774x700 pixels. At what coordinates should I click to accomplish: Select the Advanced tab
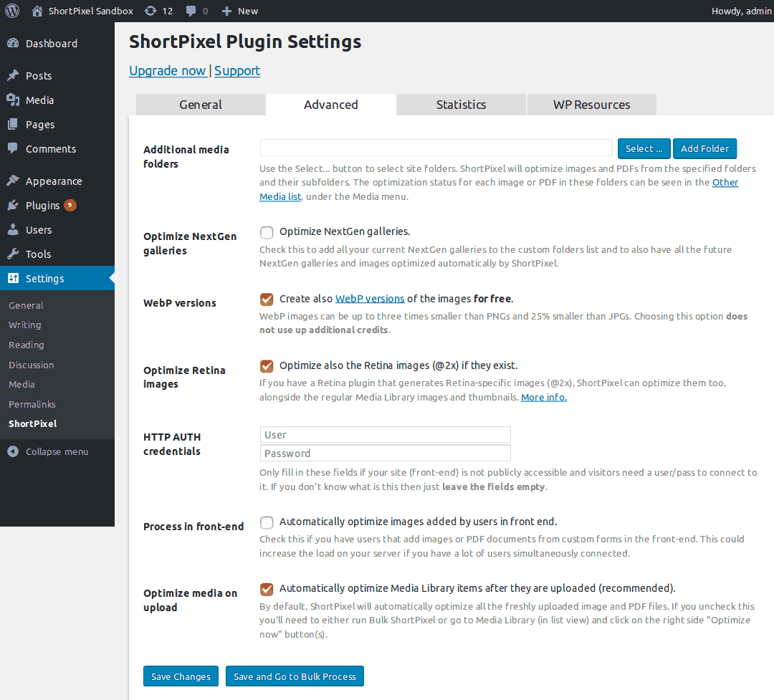[330, 105]
